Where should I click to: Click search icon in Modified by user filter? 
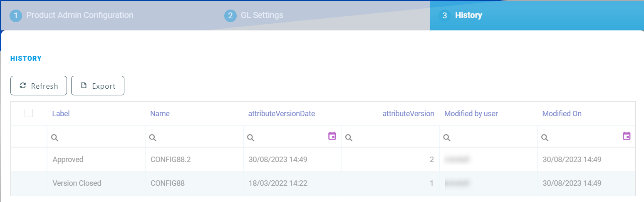coord(447,137)
